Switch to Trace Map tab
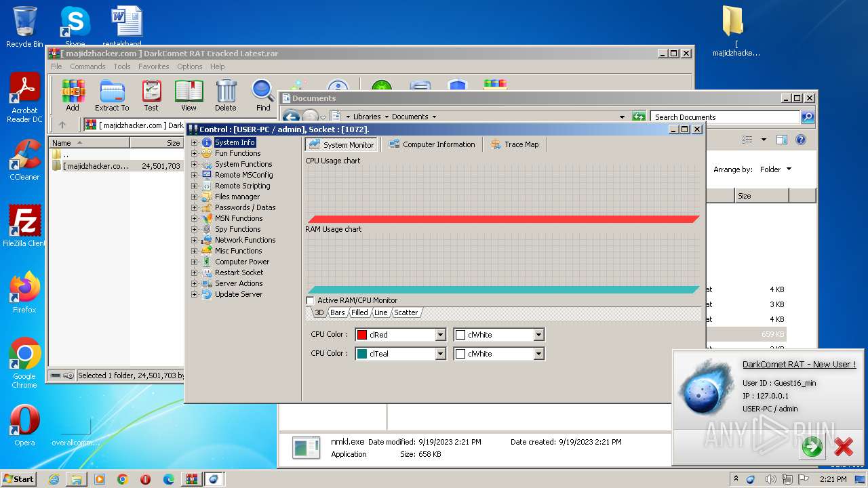The height and width of the screenshot is (488, 868). tap(515, 144)
